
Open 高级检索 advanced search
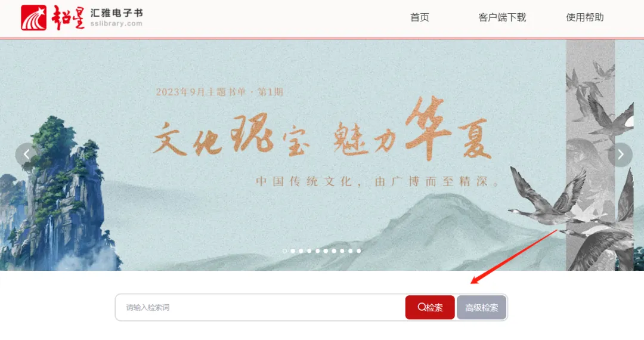click(x=481, y=308)
